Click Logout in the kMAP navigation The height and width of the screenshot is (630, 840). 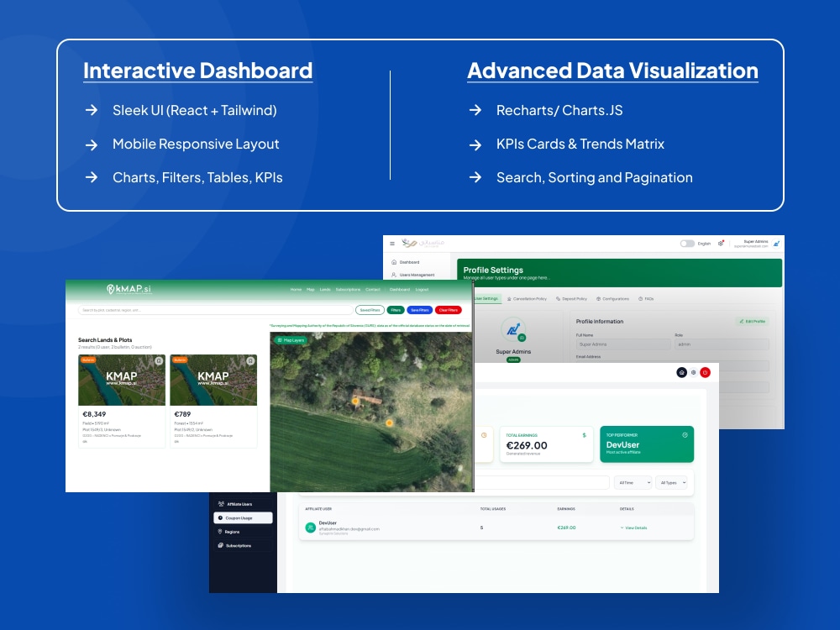(423, 289)
